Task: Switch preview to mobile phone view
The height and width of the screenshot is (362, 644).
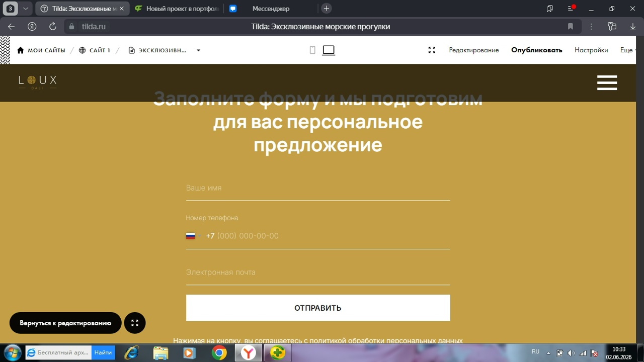Action: coord(312,50)
